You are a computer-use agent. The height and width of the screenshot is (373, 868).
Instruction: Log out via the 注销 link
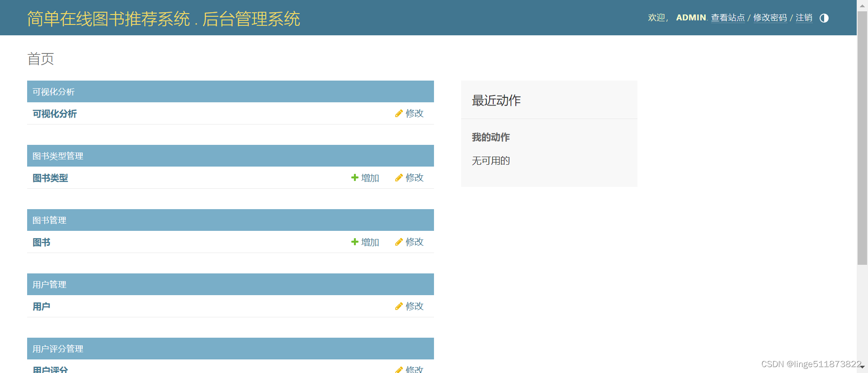click(x=804, y=18)
